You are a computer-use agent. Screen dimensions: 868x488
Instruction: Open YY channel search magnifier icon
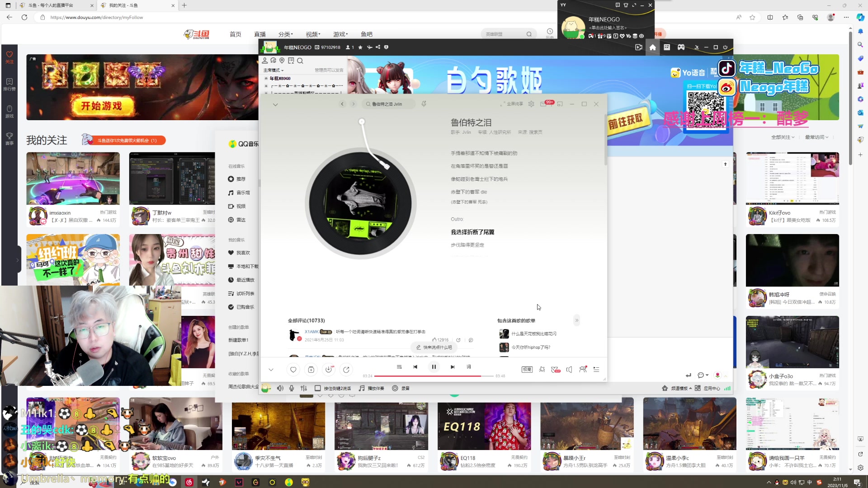300,61
